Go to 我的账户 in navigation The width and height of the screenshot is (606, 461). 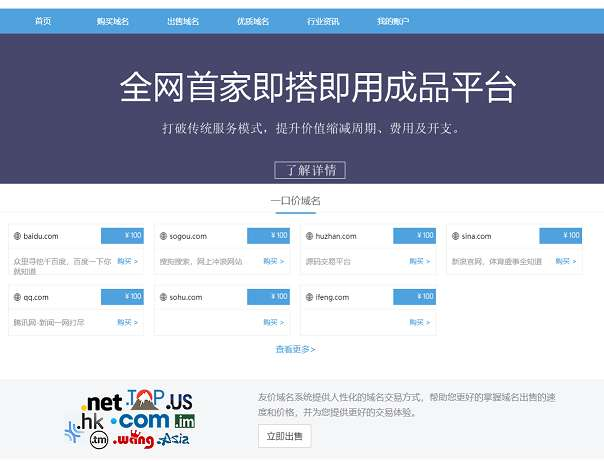tap(393, 21)
